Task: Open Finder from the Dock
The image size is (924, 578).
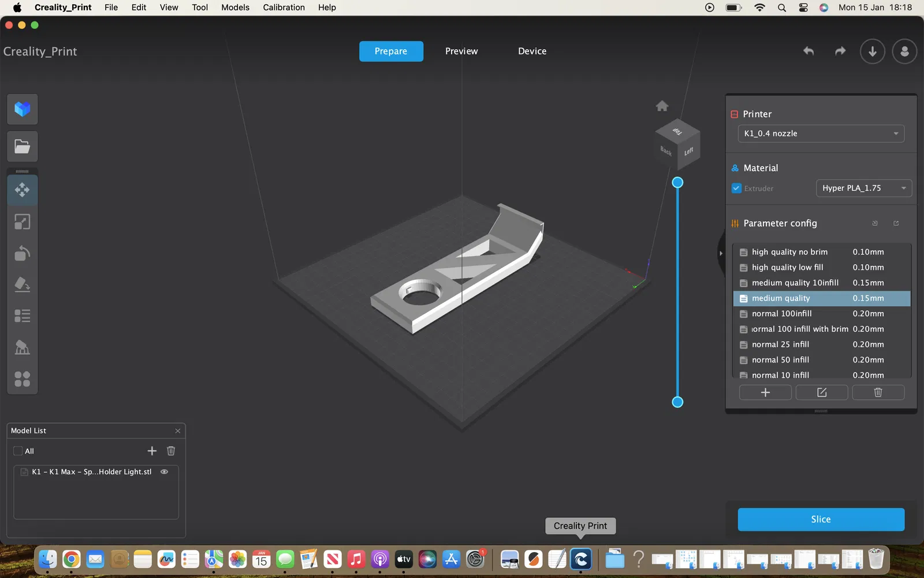Action: [x=47, y=559]
